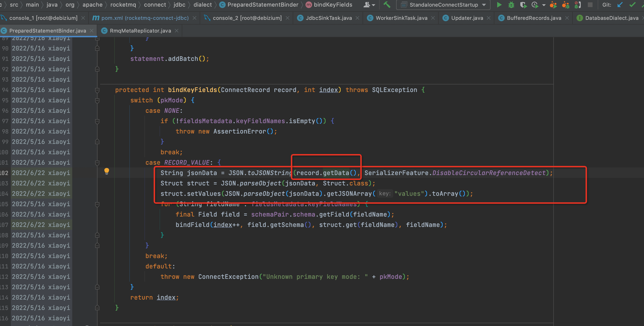Image resolution: width=644 pixels, height=326 pixels.
Task: Collapse the switch pkMode fold marker
Action: pos(97,100)
